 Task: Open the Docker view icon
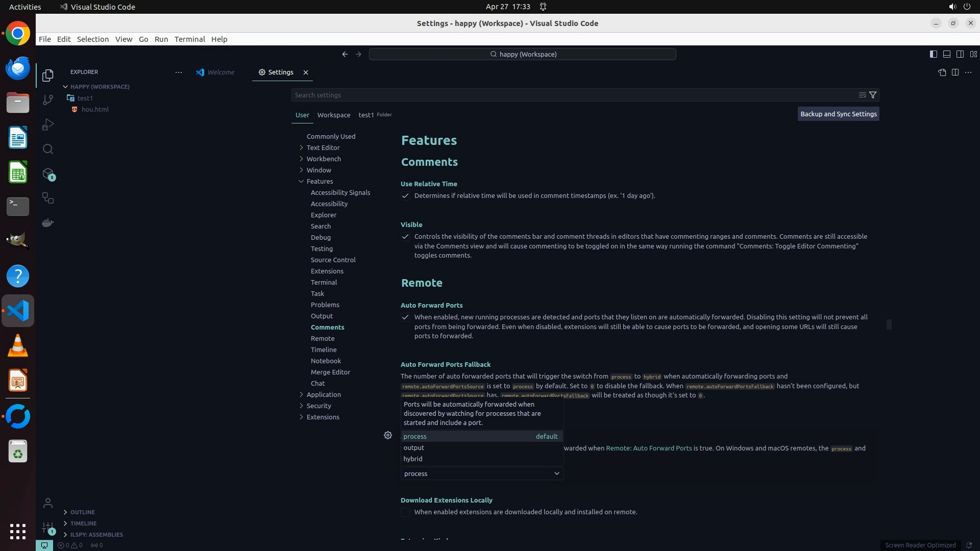point(48,223)
